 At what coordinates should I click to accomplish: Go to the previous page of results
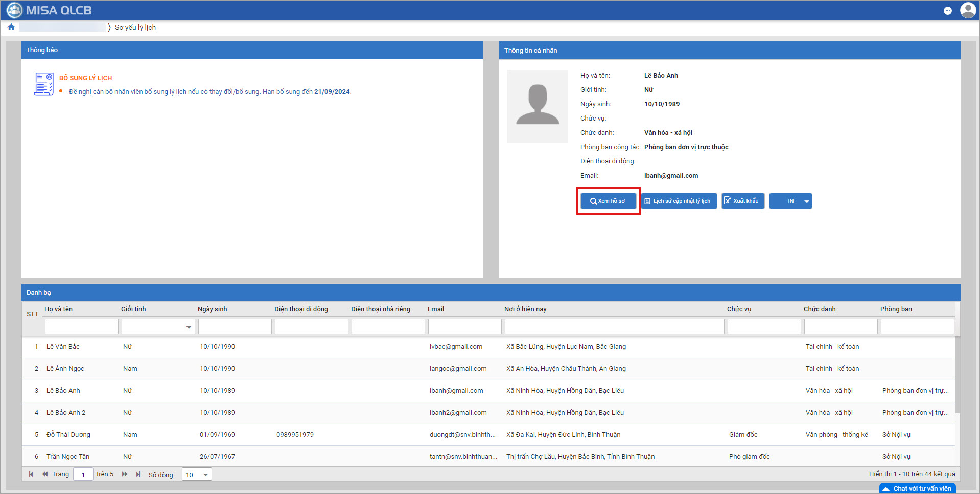pyautogui.click(x=45, y=474)
